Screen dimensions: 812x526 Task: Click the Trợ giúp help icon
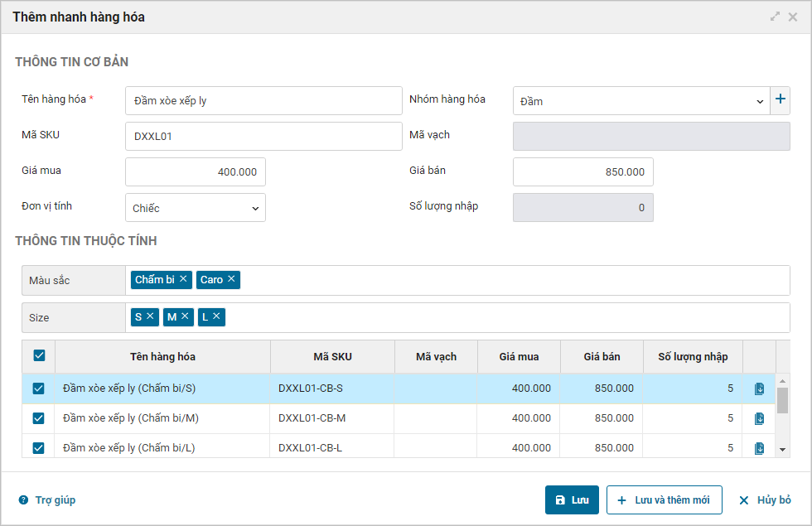coord(23,500)
